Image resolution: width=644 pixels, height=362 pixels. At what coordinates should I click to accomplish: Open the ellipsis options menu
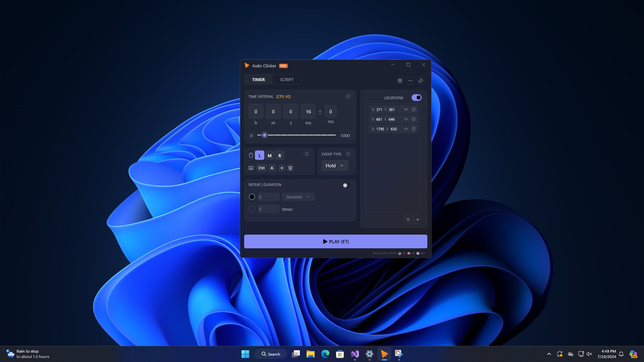(410, 80)
